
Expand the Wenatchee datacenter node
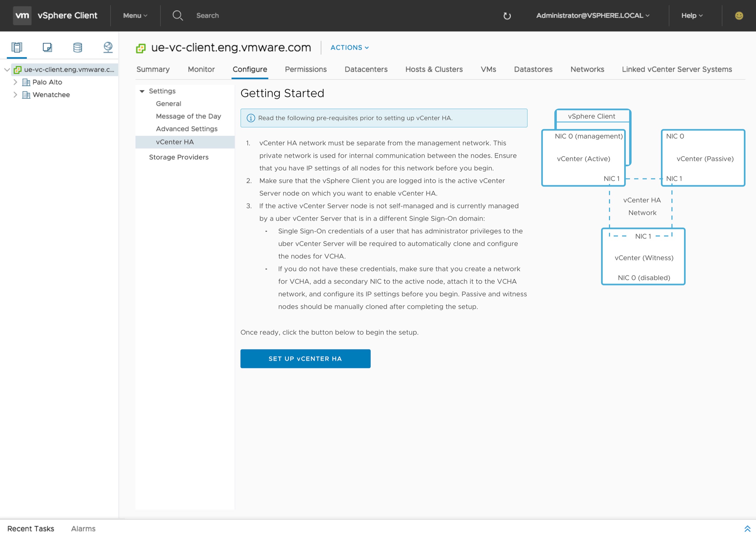coord(15,95)
